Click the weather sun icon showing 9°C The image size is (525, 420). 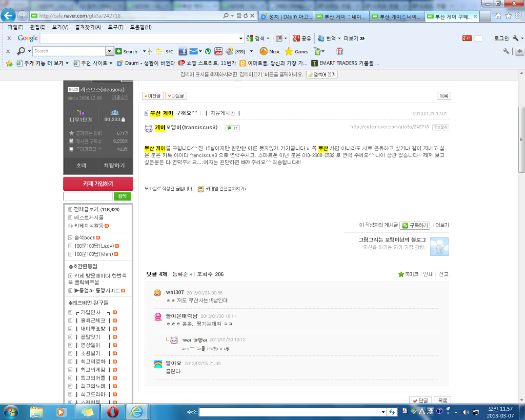coord(158,51)
